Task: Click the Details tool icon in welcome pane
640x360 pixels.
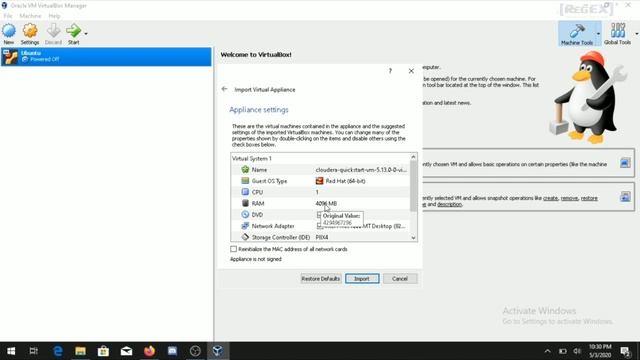Action: click(x=625, y=163)
